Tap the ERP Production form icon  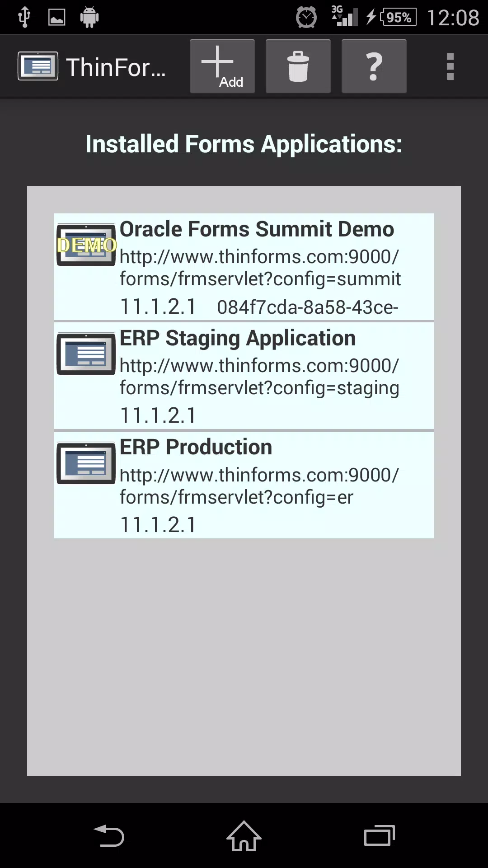coord(86,463)
